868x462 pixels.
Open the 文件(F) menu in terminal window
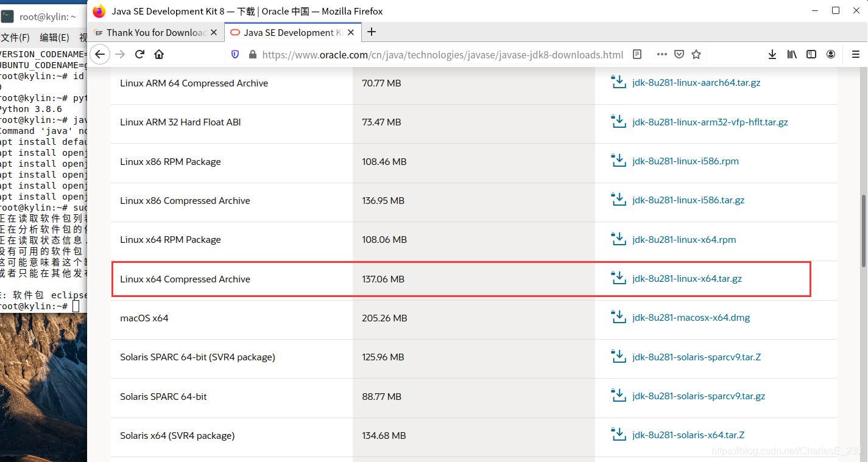pos(15,38)
